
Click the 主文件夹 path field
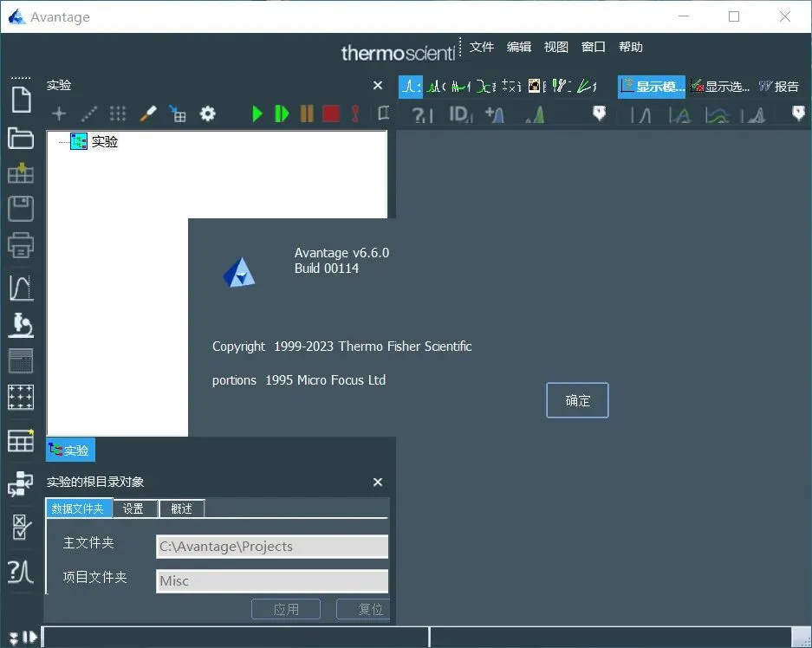[x=272, y=547]
